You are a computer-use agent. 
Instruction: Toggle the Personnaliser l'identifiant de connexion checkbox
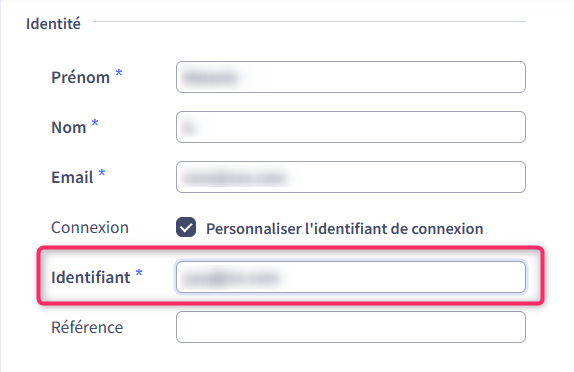(186, 227)
